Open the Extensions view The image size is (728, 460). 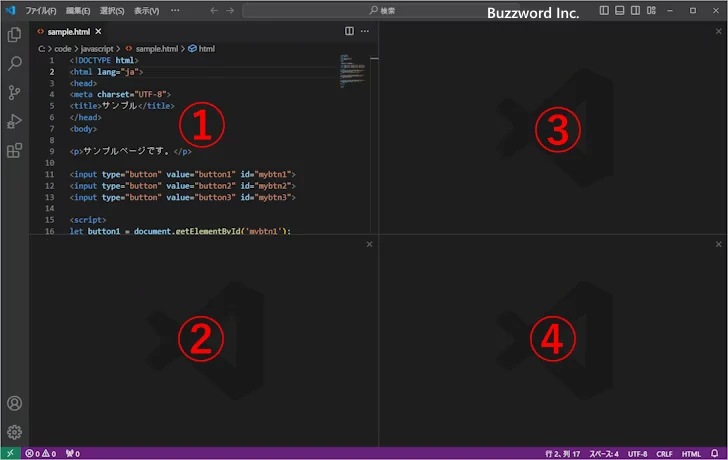[x=14, y=151]
